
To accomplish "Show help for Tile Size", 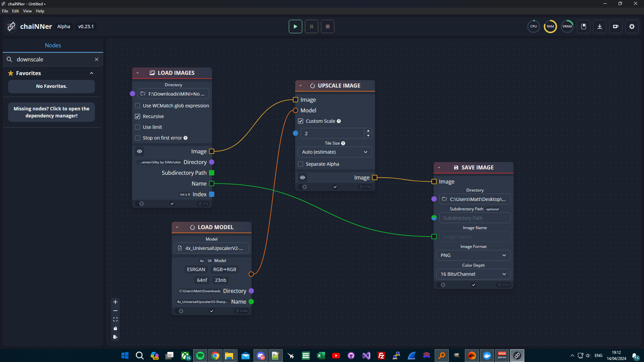I will click(343, 143).
